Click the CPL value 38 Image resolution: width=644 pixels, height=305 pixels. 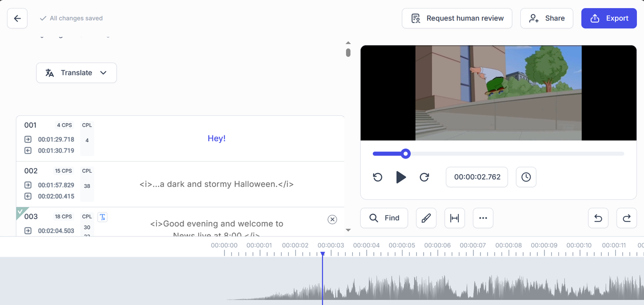pyautogui.click(x=87, y=186)
